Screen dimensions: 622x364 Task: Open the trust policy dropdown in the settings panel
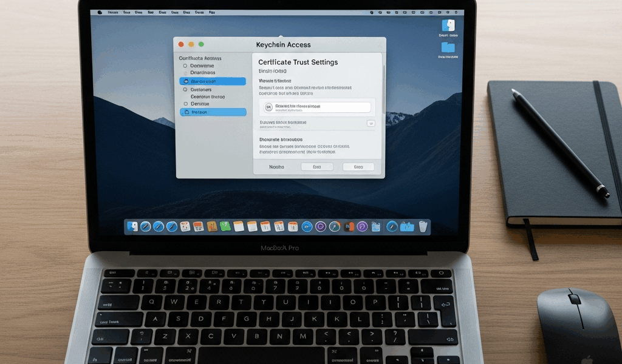click(x=371, y=123)
